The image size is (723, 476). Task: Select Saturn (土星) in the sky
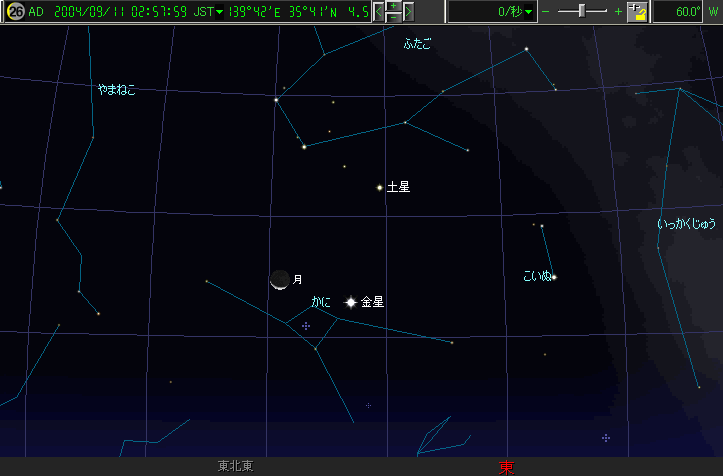380,187
